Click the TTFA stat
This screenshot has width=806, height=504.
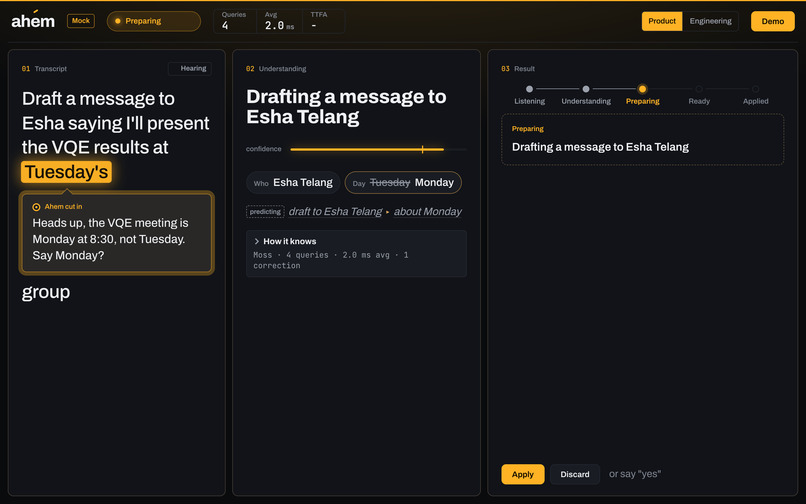[323, 21]
